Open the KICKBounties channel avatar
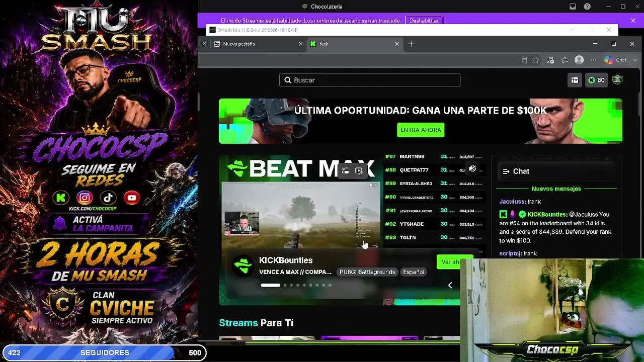 pos(243,265)
